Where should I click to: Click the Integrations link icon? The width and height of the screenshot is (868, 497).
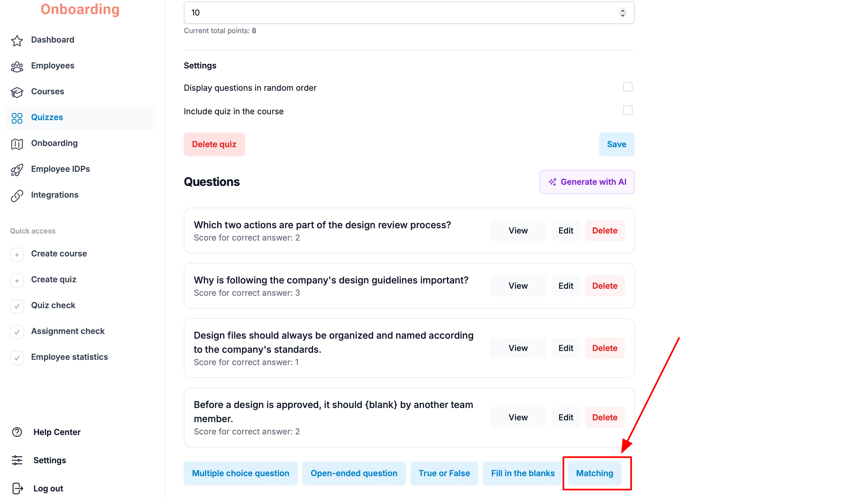click(17, 196)
